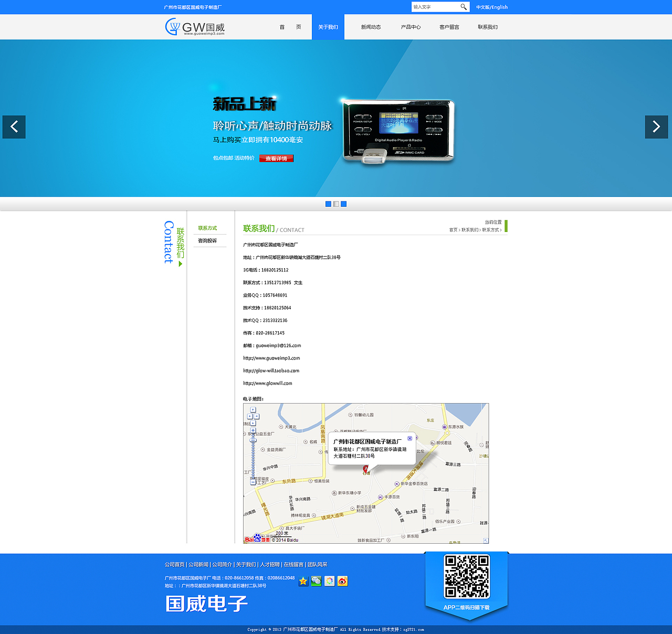Open 客户留言 navigation item
The image size is (672, 634).
coord(449,27)
